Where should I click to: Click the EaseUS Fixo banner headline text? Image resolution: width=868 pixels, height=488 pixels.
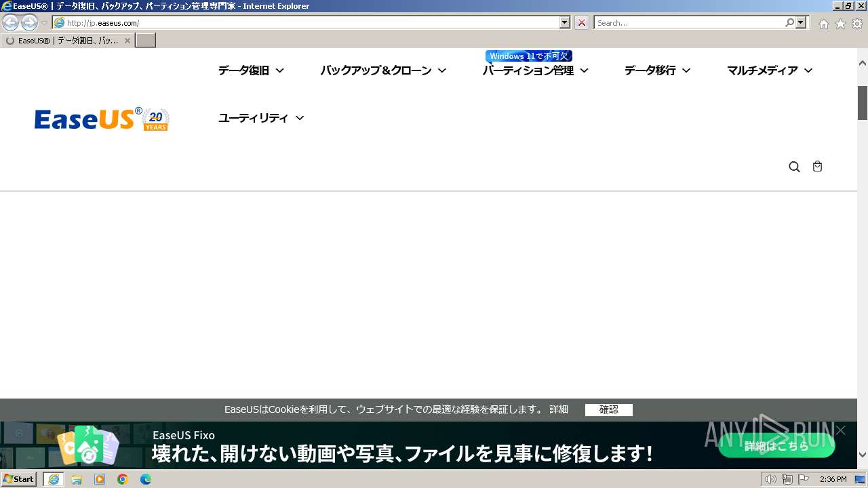tap(402, 453)
